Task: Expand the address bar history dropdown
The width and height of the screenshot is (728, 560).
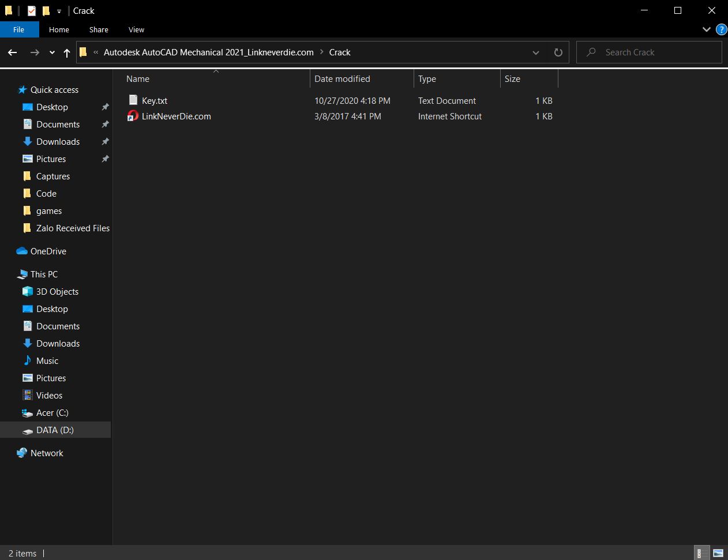Action: click(535, 52)
